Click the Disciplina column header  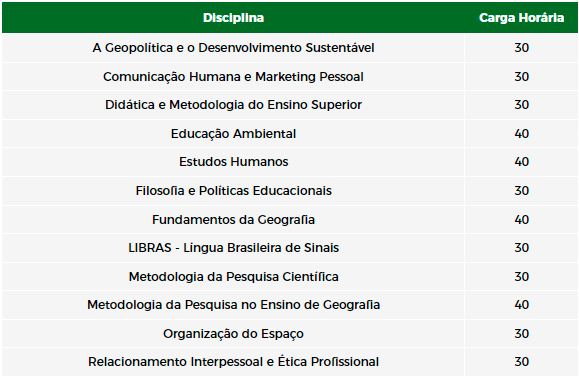point(233,18)
